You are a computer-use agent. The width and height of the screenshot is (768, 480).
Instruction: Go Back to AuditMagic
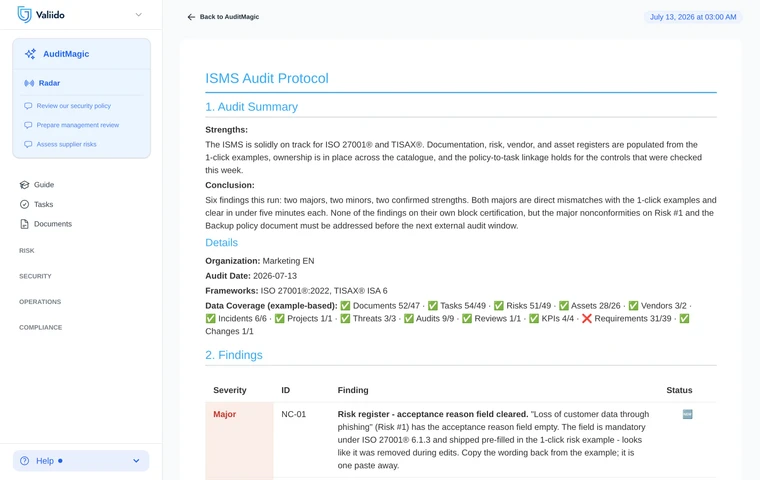click(x=229, y=17)
